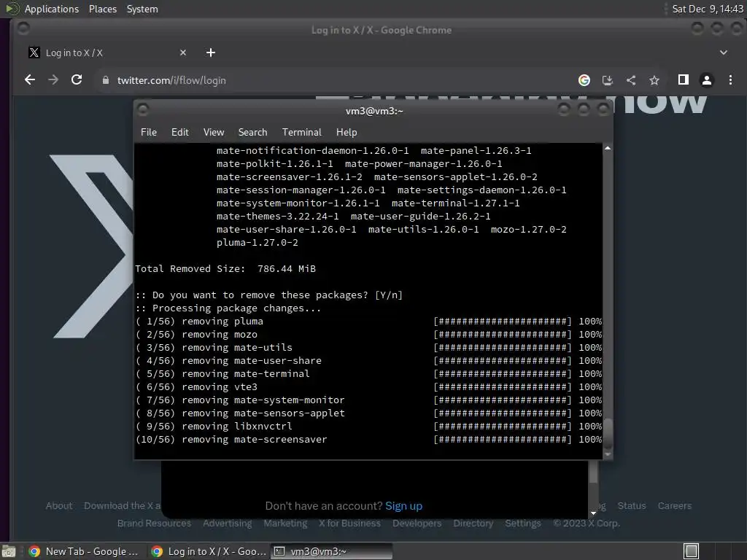The image size is (747, 560).
Task: Click the twitter.com URL address bar
Action: [x=171, y=80]
